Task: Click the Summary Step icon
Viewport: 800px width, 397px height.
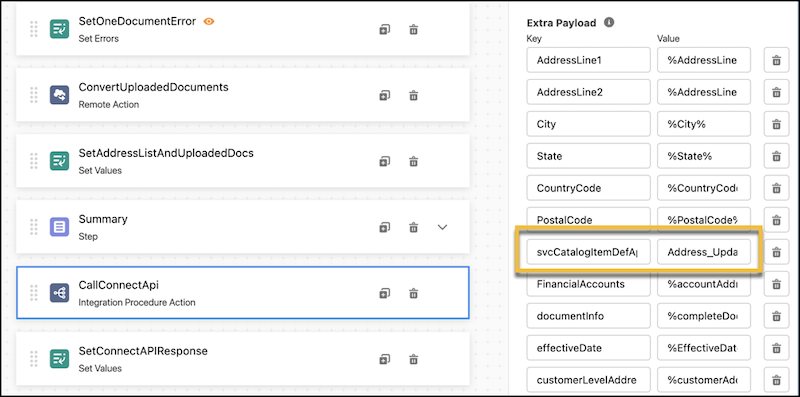Action: (59, 227)
